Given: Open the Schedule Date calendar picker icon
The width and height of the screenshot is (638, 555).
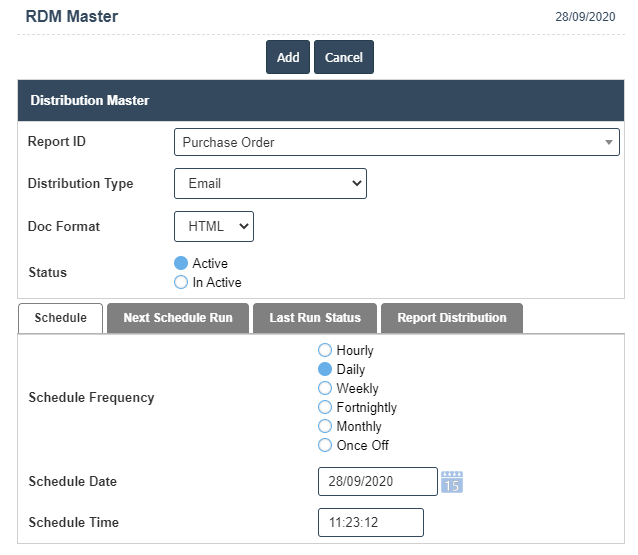Looking at the screenshot, I should tap(452, 482).
